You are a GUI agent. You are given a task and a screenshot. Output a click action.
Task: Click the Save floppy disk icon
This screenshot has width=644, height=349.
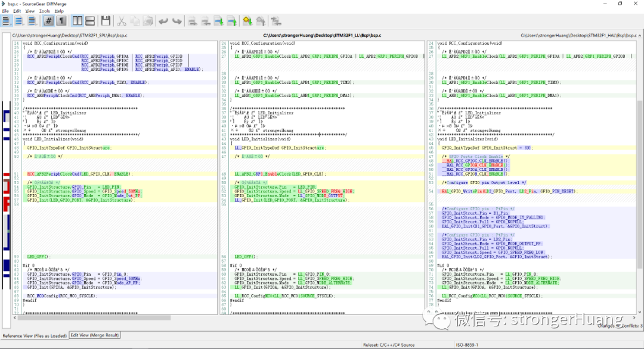click(x=106, y=21)
